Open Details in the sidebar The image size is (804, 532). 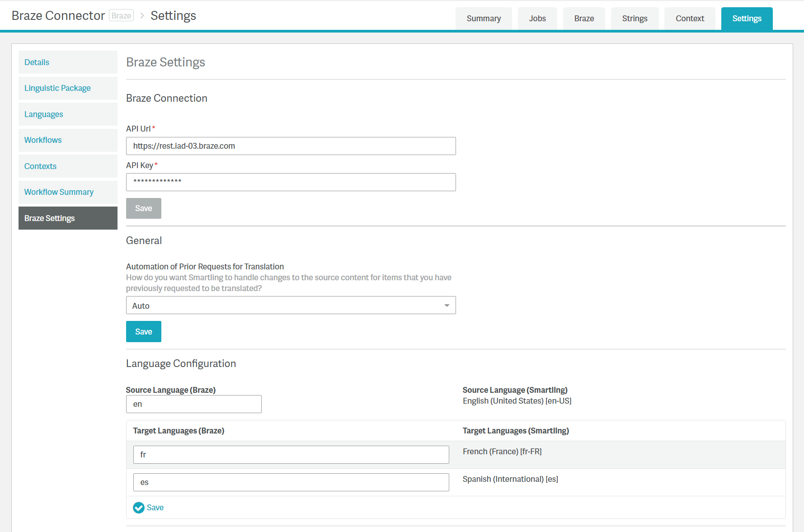coord(68,62)
